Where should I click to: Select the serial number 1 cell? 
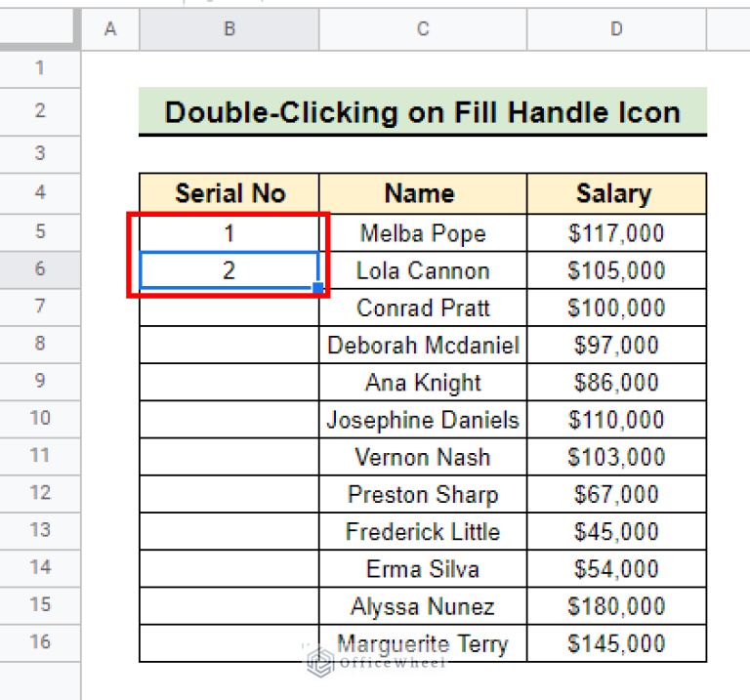(229, 233)
